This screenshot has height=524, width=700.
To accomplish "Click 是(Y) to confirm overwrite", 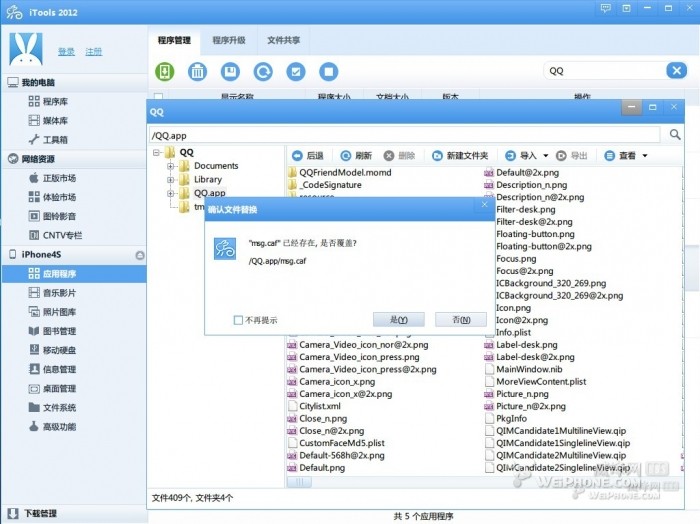I will coord(399,320).
